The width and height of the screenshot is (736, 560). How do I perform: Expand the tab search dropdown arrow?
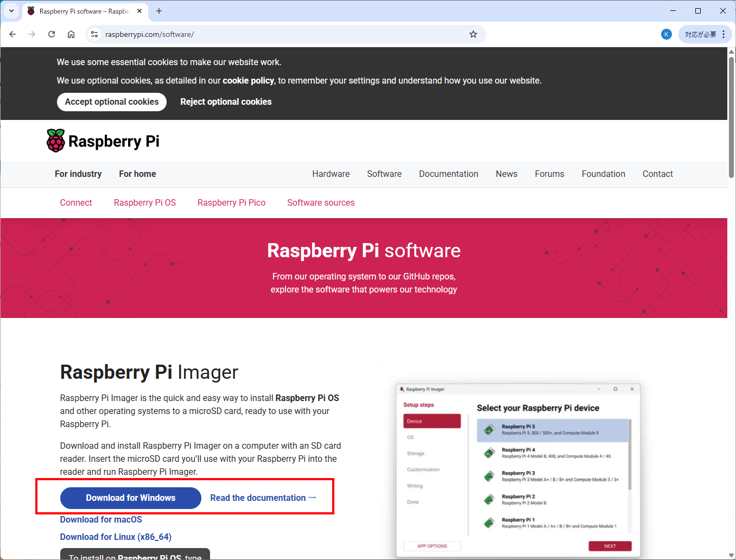(x=11, y=11)
